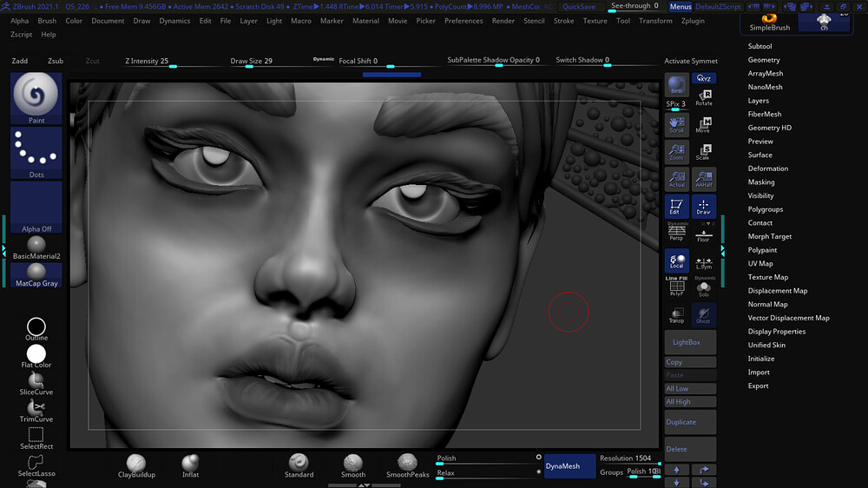Enable Transp transparency mode
Screen dimensions: 868x488
(677, 314)
